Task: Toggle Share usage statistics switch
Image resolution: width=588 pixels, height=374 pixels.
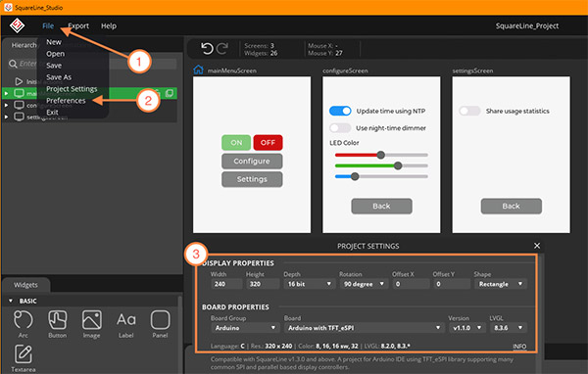Action: [469, 111]
